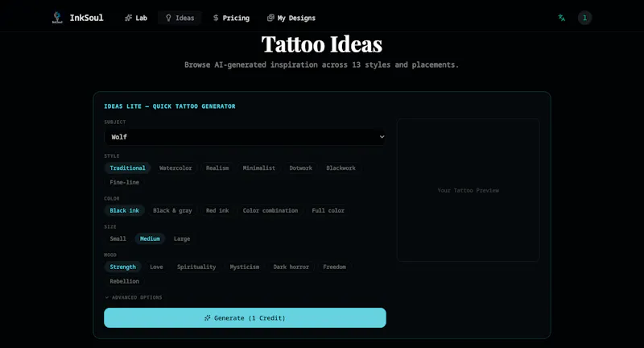Viewport: 644px width, 348px height.
Task: Click the Your Tattoo Preview panel
Action: click(469, 190)
